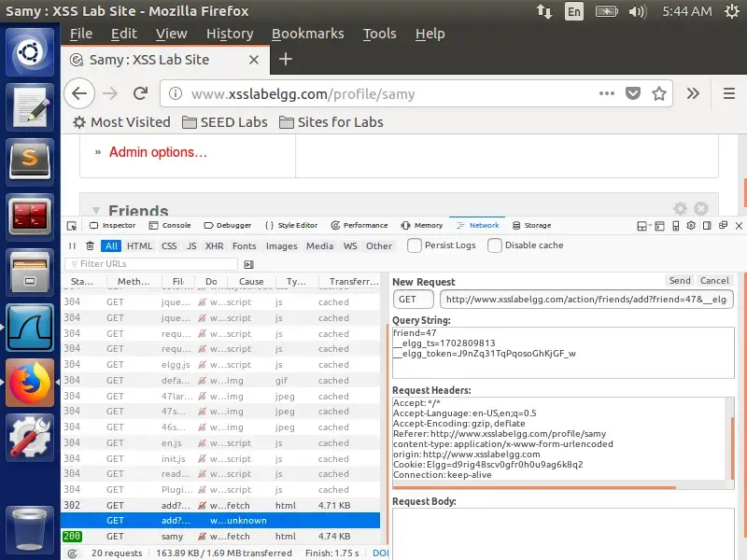Image resolution: width=747 pixels, height=560 pixels.
Task: Open Sublime Text from the launcher
Action: pos(30,161)
